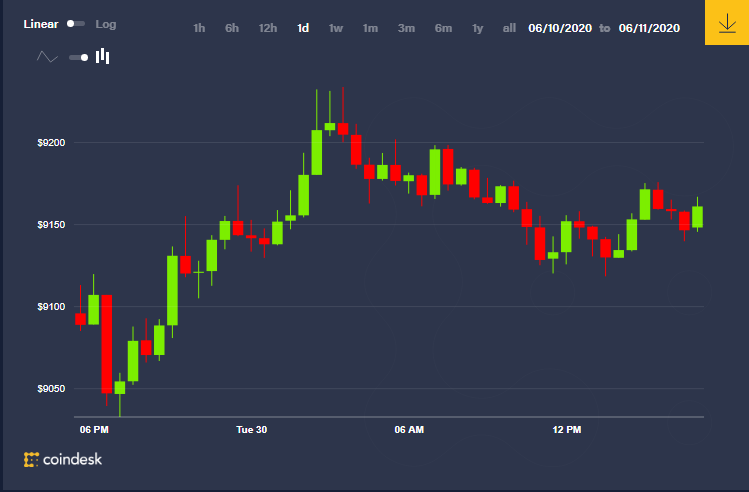Click the 06 PM time axis label

coord(94,429)
